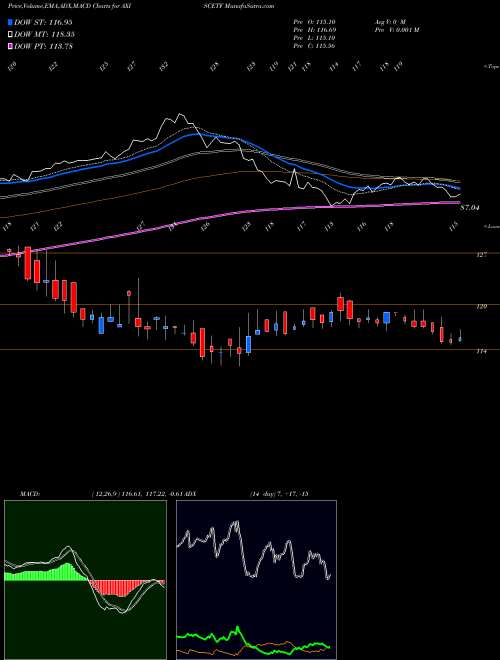The width and height of the screenshot is (500, 660).
Task: Open the dark blue ADX indicator panel
Action: (x=256, y=580)
